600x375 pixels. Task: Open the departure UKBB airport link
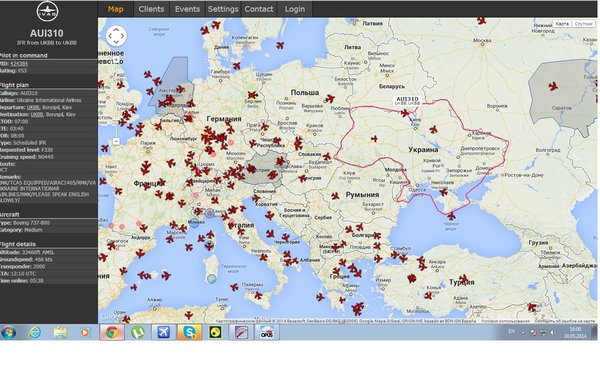[33, 108]
